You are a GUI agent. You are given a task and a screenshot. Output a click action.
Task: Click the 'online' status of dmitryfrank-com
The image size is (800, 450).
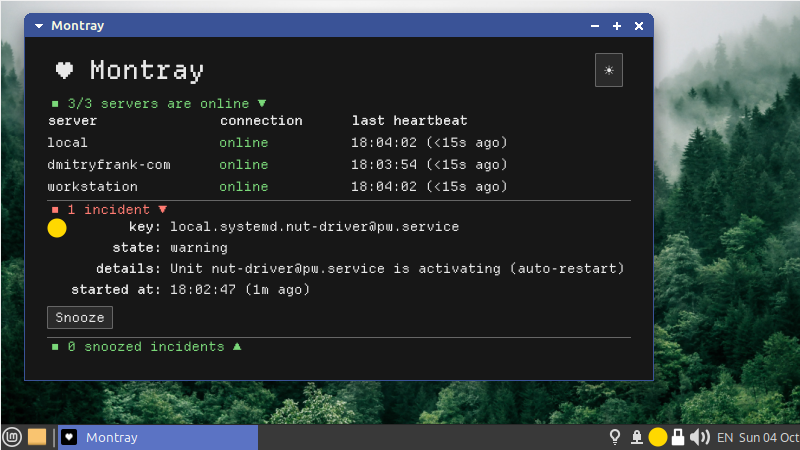coord(244,165)
